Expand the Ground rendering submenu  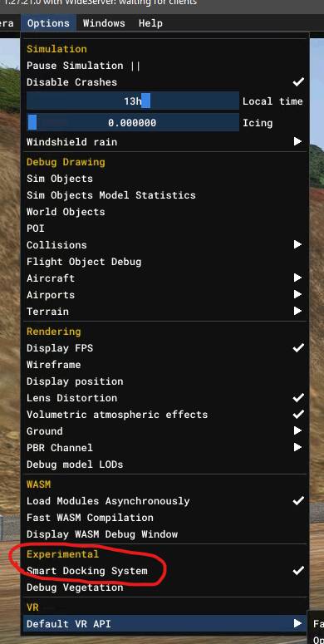pos(165,430)
